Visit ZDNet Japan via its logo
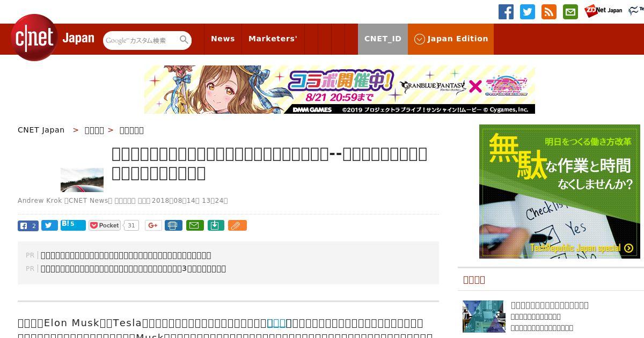644x338 pixels. point(603,10)
